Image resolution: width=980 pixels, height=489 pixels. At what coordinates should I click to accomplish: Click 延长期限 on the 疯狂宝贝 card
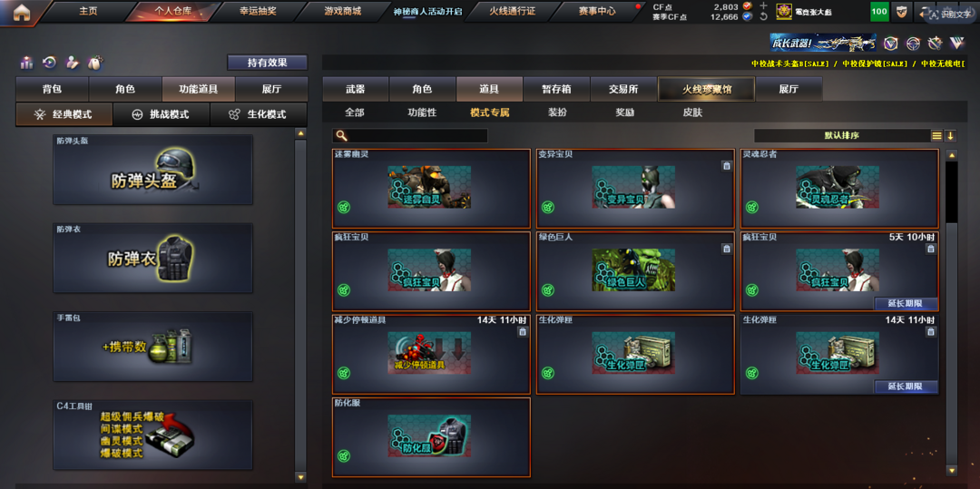905,304
